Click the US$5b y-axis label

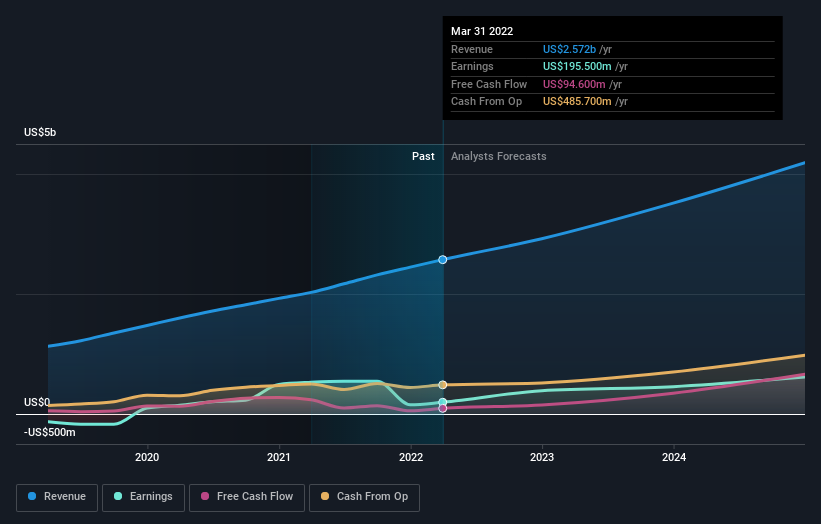(x=40, y=132)
